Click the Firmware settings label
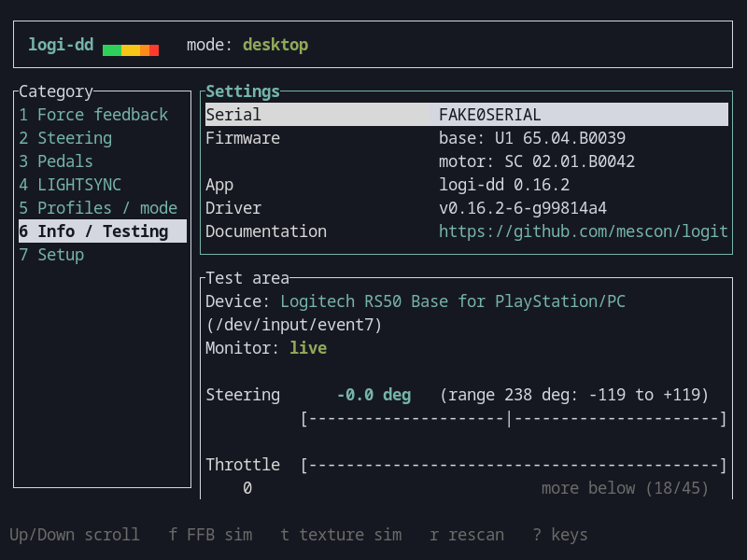This screenshot has height=560, width=747. tap(243, 138)
